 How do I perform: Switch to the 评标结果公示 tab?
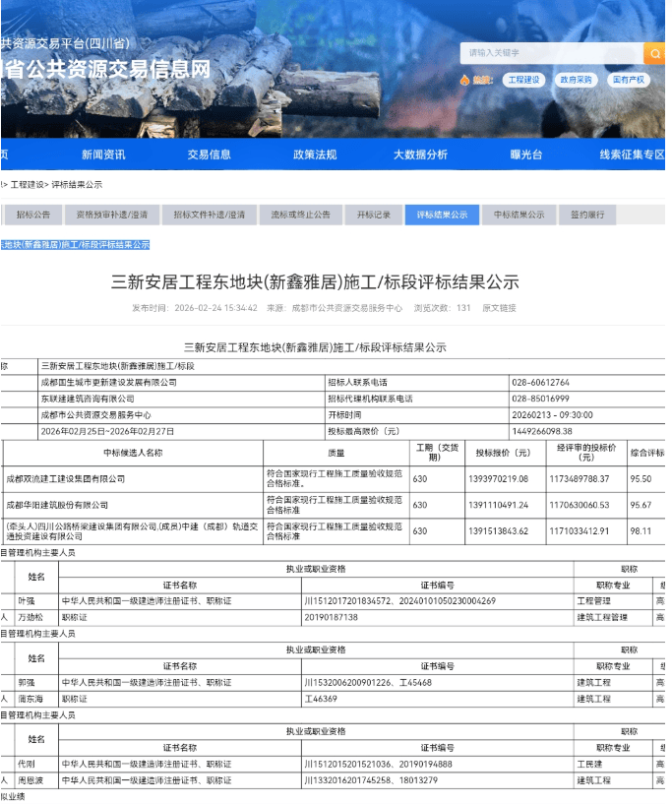[442, 215]
